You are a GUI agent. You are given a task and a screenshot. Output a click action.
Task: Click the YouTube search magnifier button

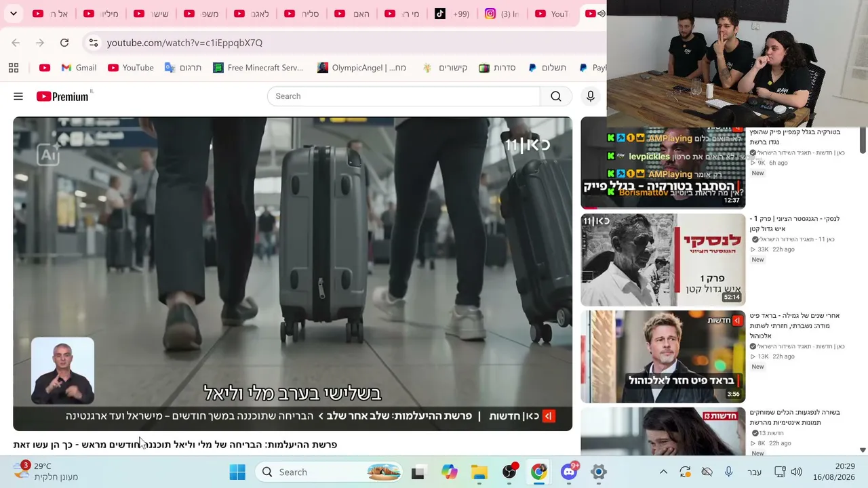556,96
